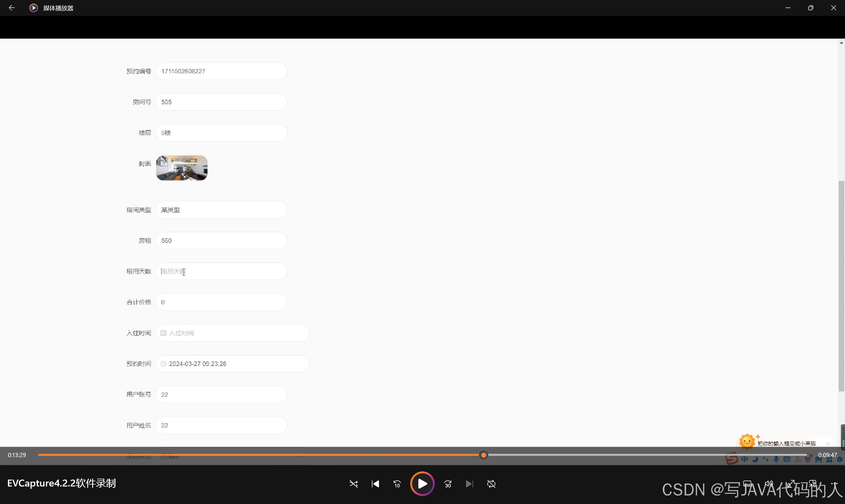Click the video seek bar handle
The width and height of the screenshot is (845, 504).
pyautogui.click(x=483, y=455)
